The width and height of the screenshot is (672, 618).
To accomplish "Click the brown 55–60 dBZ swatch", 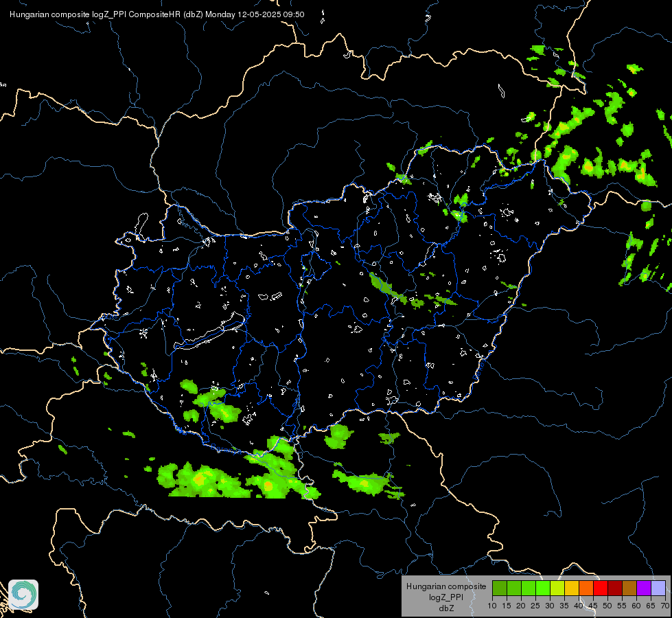I will [629, 588].
